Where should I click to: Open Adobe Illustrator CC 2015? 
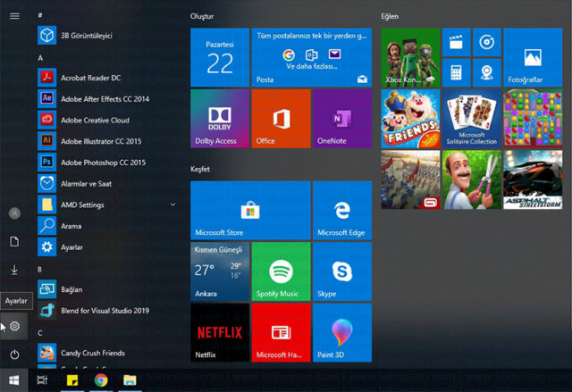pyautogui.click(x=107, y=141)
